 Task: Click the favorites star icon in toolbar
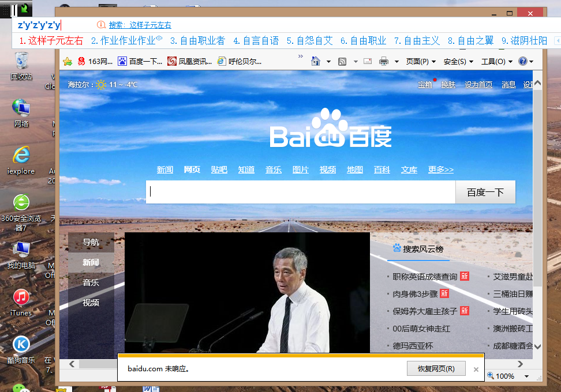[68, 62]
